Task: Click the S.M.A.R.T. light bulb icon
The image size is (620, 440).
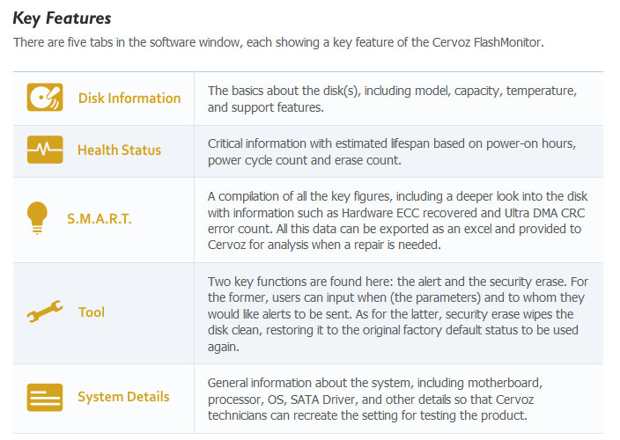Action: 37,218
